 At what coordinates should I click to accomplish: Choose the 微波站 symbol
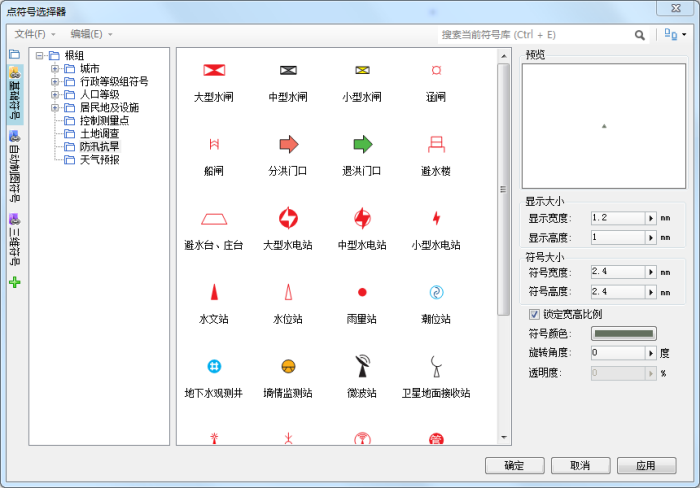pyautogui.click(x=362, y=366)
